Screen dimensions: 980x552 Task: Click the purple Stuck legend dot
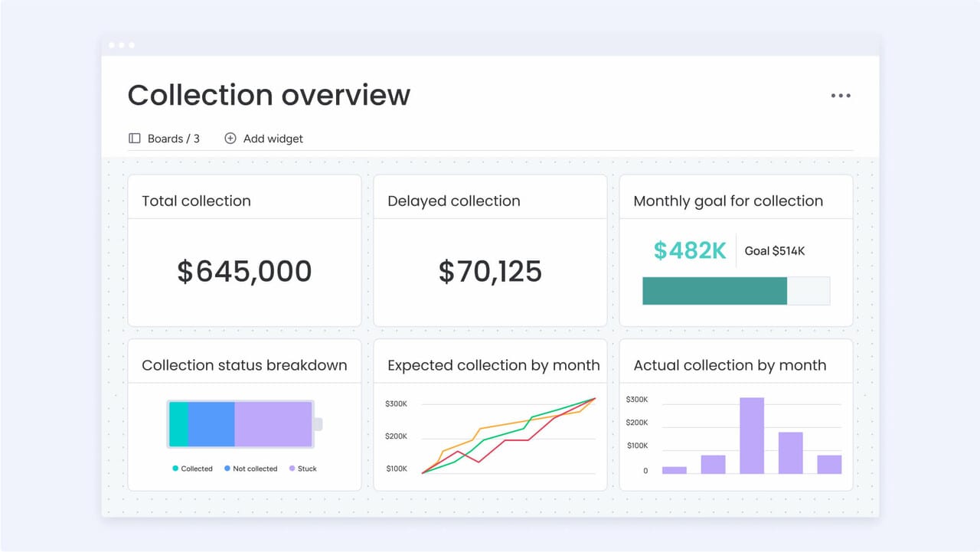291,468
